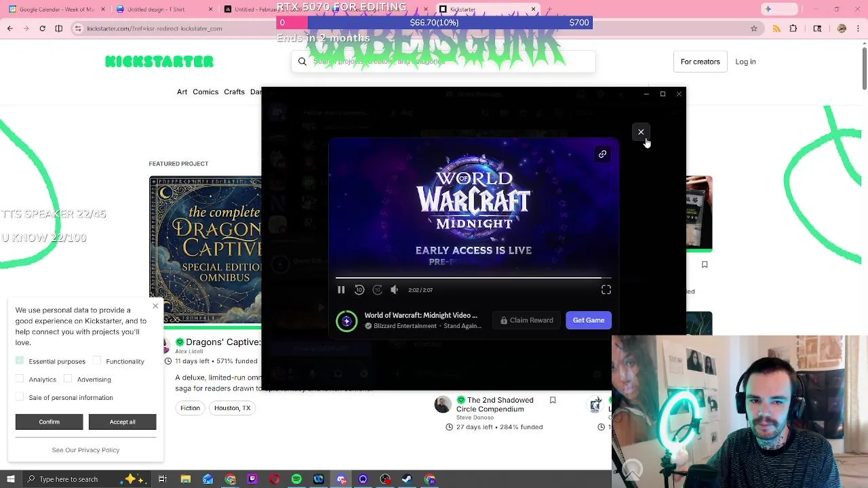Image resolution: width=868 pixels, height=488 pixels.
Task: Bookmark this page with the star icon
Action: [x=753, y=28]
